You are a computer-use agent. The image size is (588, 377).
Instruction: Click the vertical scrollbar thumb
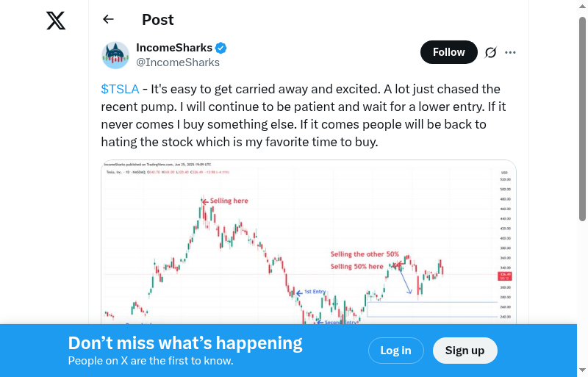click(x=582, y=118)
